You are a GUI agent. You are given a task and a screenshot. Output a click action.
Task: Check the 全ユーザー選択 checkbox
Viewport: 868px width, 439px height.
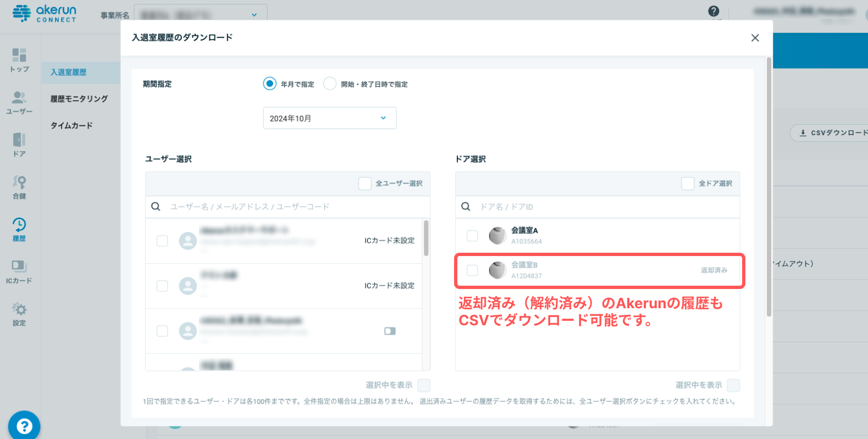tap(365, 184)
